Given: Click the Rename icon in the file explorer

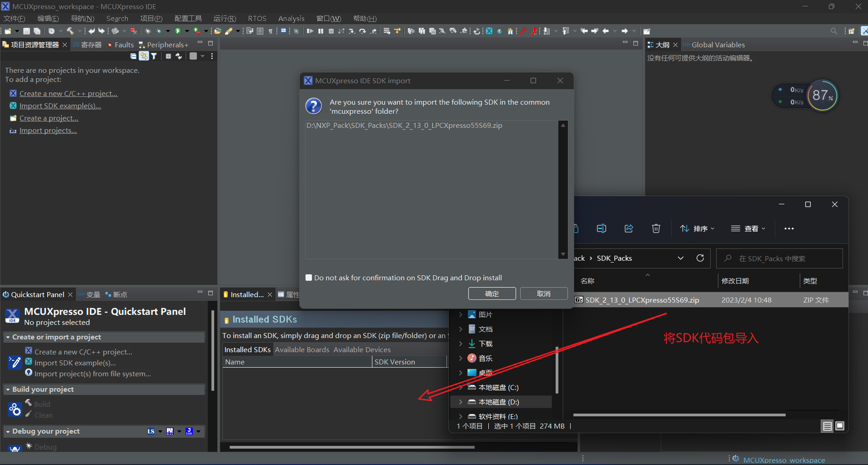Looking at the screenshot, I should (x=601, y=228).
